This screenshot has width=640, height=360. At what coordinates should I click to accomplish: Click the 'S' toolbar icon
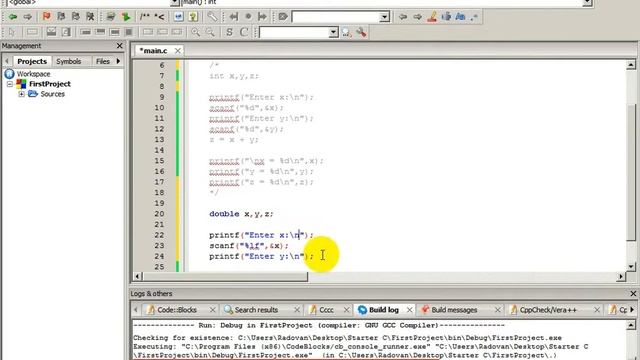point(229,32)
